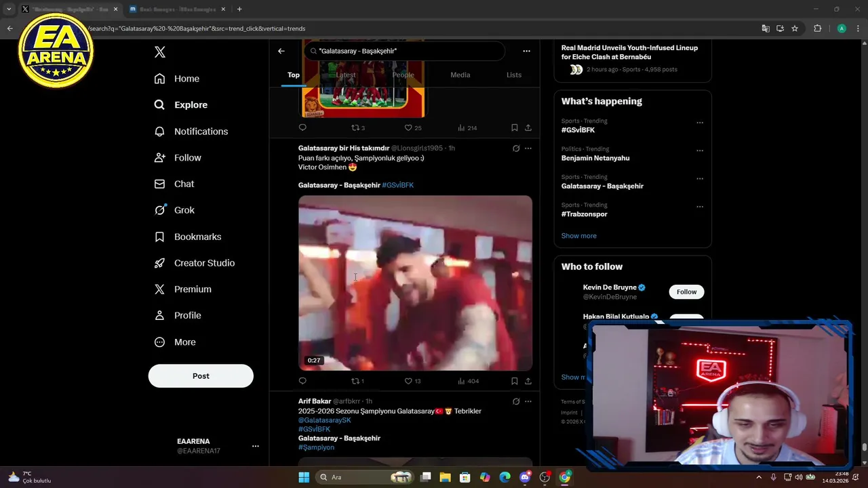This screenshot has height=488, width=868.
Task: Go back using the search page arrow
Action: [281, 51]
